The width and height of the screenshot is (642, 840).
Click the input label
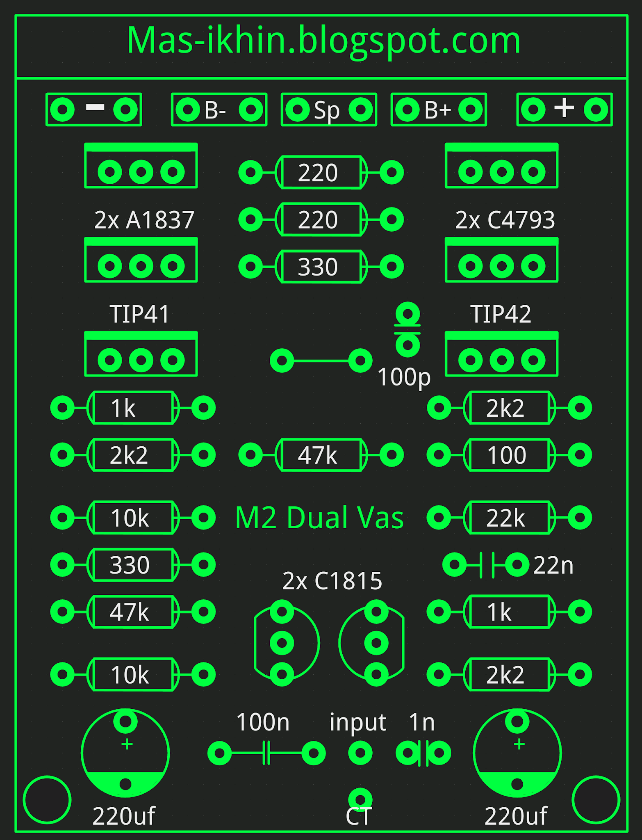[x=357, y=723]
